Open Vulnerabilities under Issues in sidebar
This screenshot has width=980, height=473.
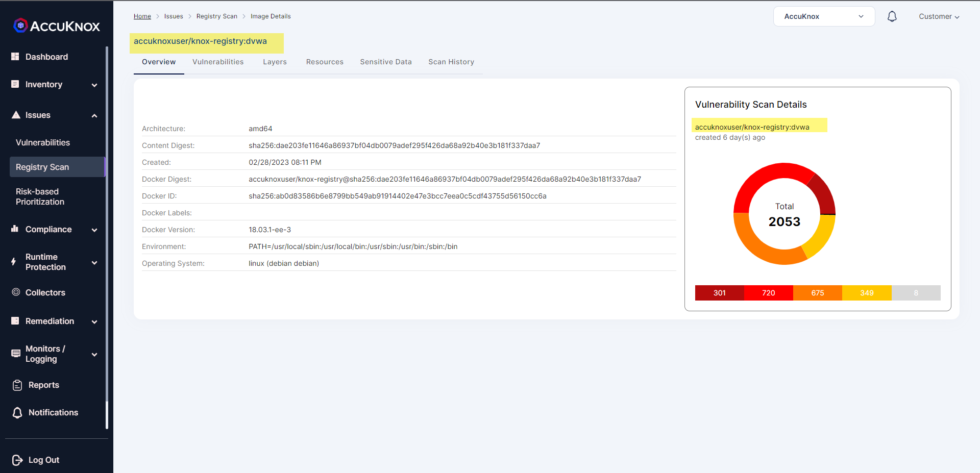click(x=43, y=142)
